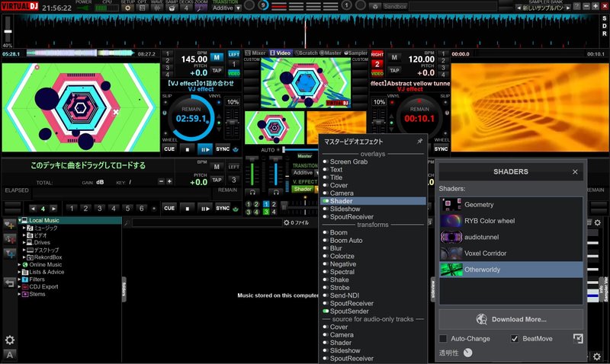Expand the Lists & Advice node
The height and width of the screenshot is (364, 610).
coord(20,272)
